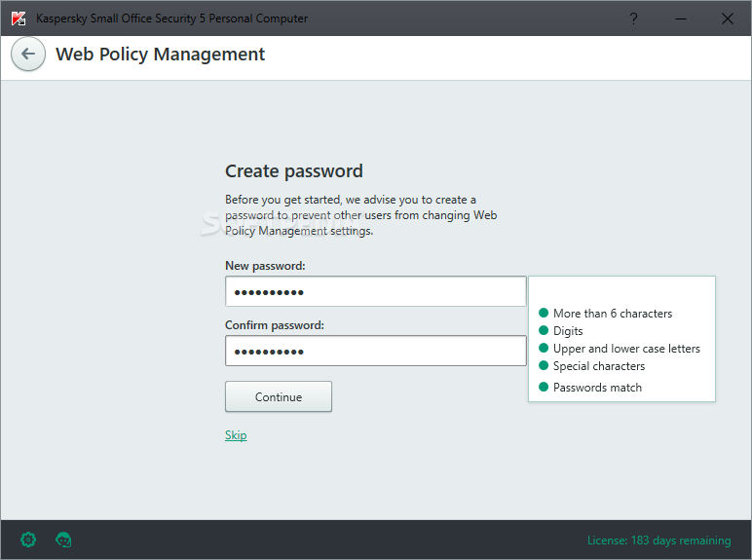Click the back arrow button
Image resolution: width=752 pixels, height=560 pixels.
(x=28, y=54)
